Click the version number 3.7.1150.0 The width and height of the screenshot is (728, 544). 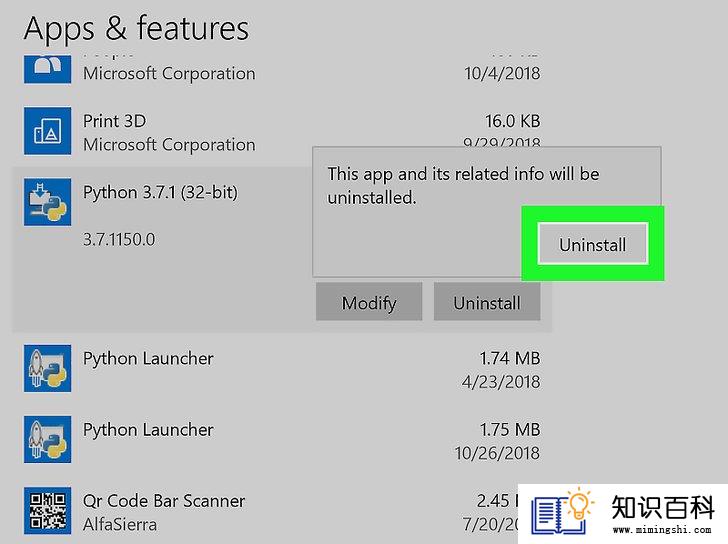pyautogui.click(x=119, y=240)
